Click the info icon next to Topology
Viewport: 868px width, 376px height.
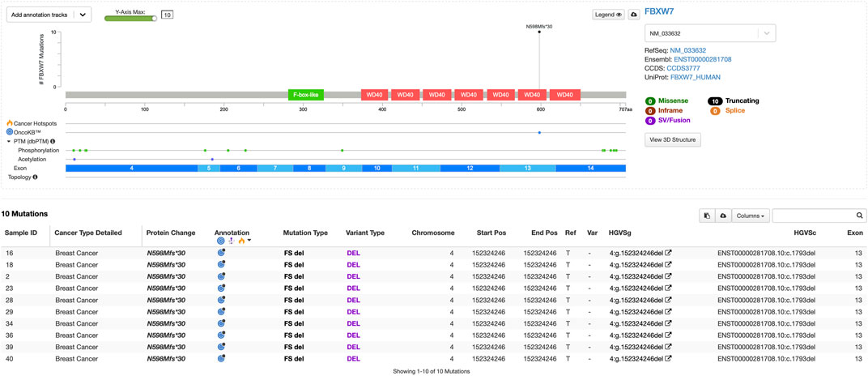pyautogui.click(x=35, y=177)
